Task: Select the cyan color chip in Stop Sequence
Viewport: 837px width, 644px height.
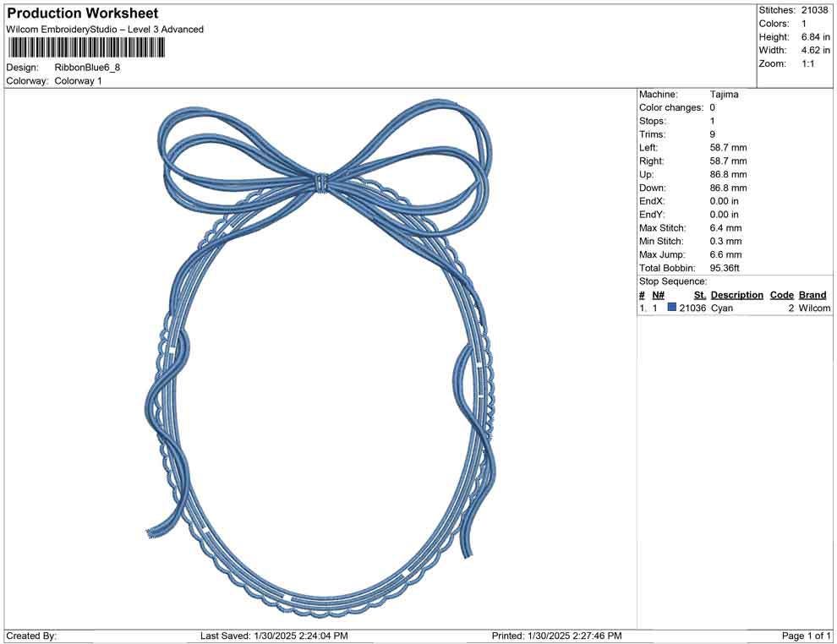Action: pyautogui.click(x=673, y=308)
